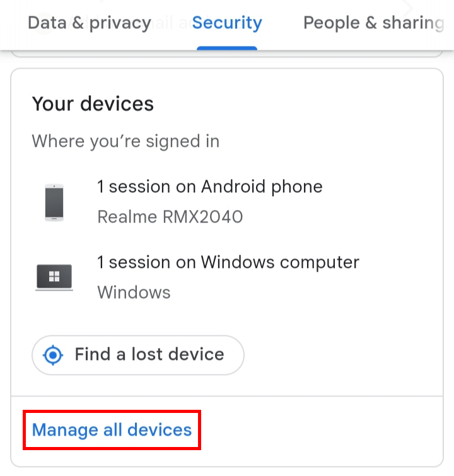Open the Android phone device icon
This screenshot has width=454, height=476.
[54, 202]
